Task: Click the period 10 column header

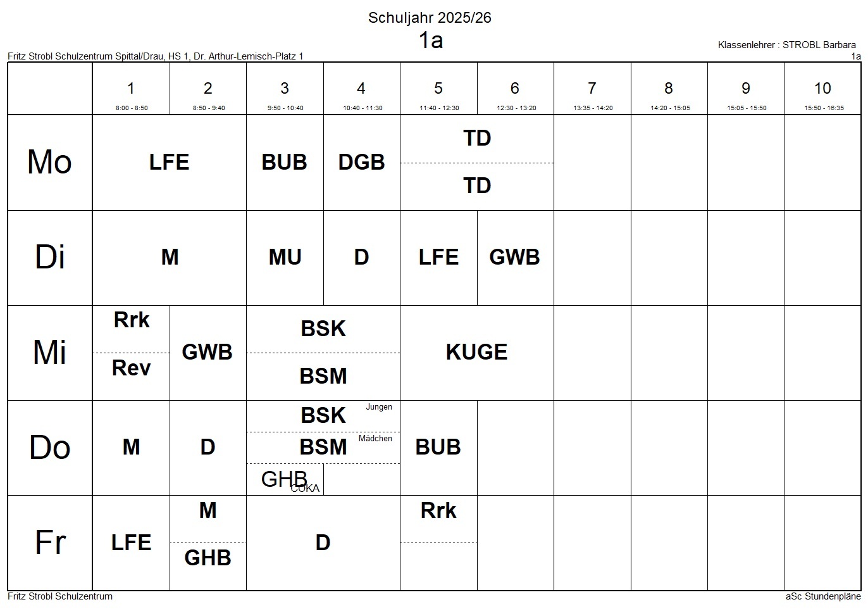Action: coord(822,89)
